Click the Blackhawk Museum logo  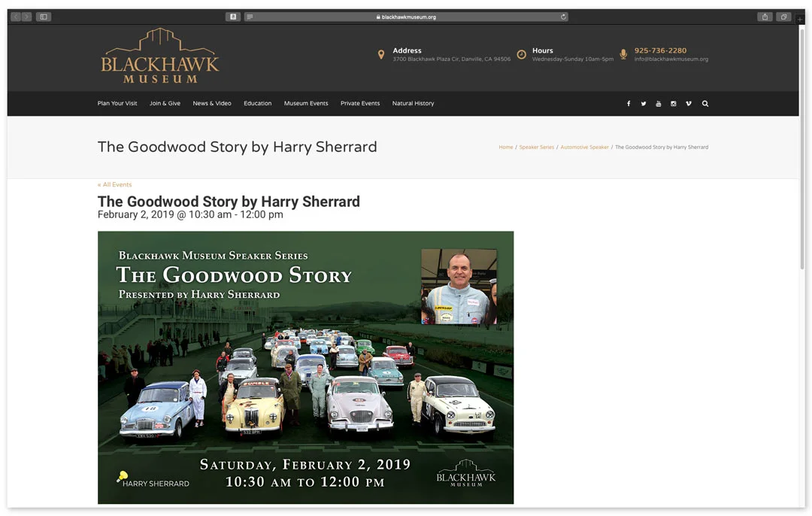(160, 56)
